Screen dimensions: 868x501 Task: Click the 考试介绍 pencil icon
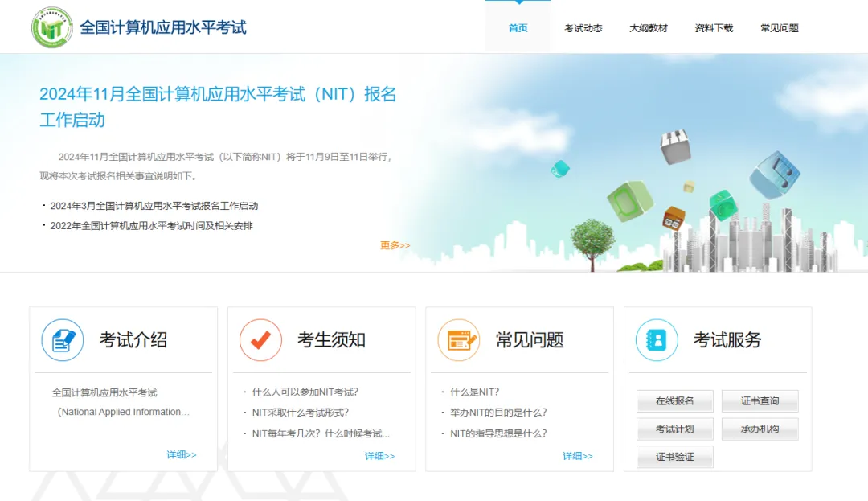tap(63, 339)
